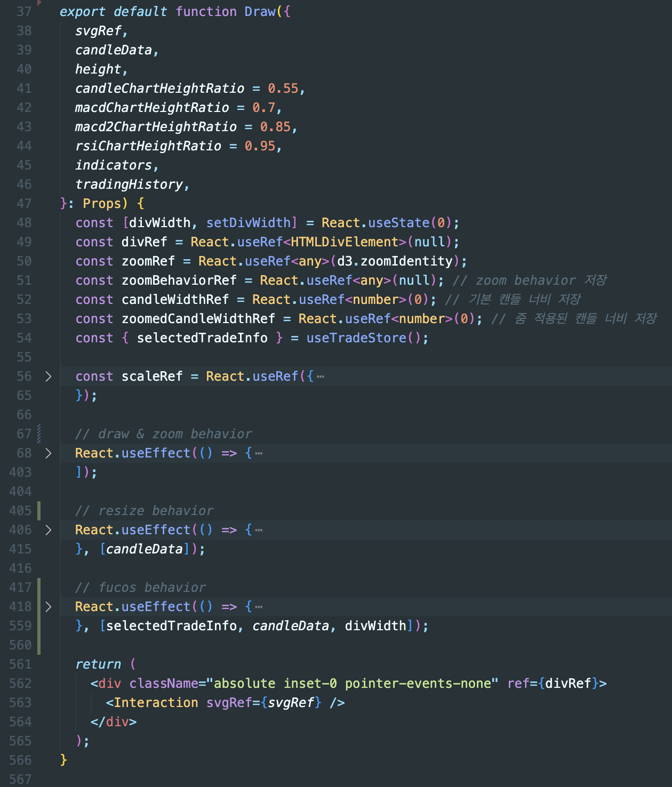Click setDivWidth on line 48

coord(248,223)
